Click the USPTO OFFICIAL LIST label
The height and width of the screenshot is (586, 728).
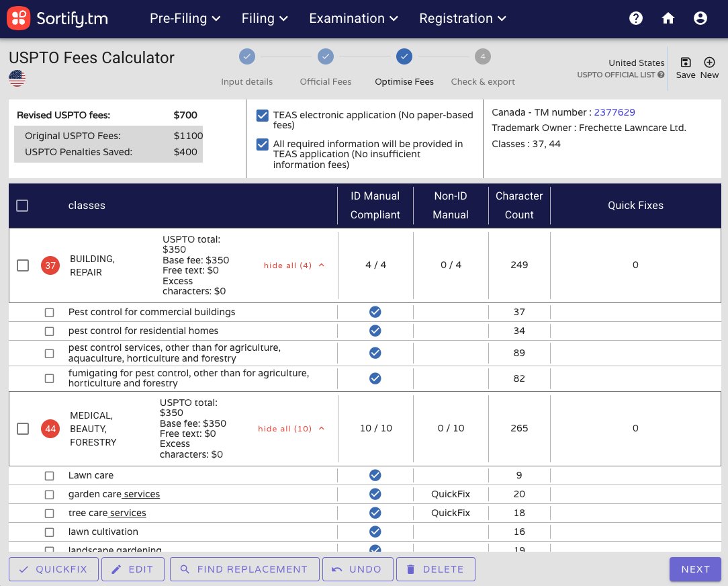616,75
